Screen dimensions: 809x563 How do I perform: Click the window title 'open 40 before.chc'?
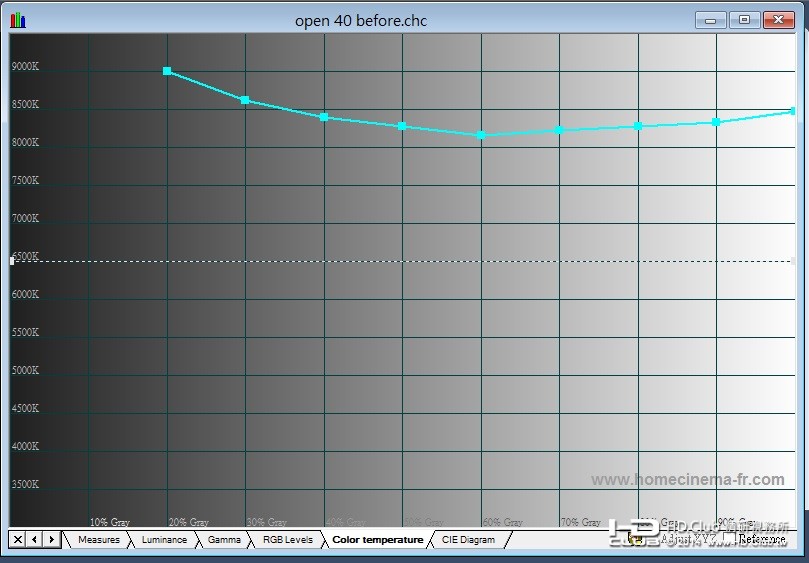(361, 21)
